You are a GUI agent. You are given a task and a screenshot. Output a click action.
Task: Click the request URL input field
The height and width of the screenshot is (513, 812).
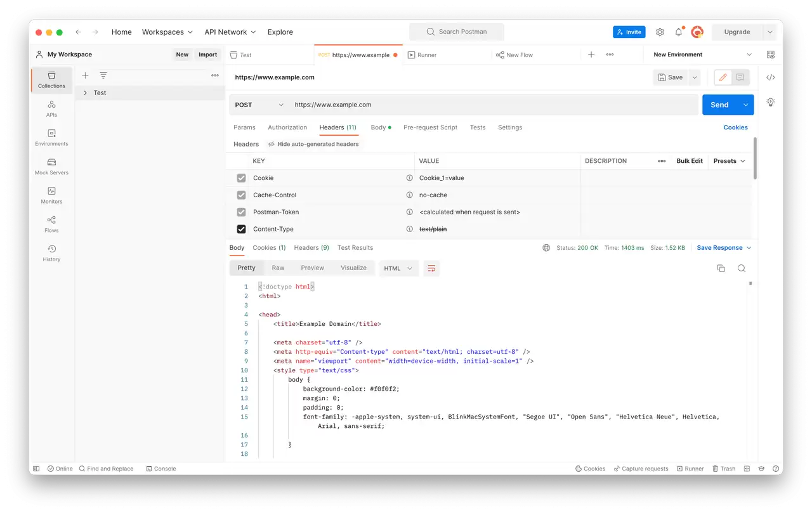(x=494, y=105)
